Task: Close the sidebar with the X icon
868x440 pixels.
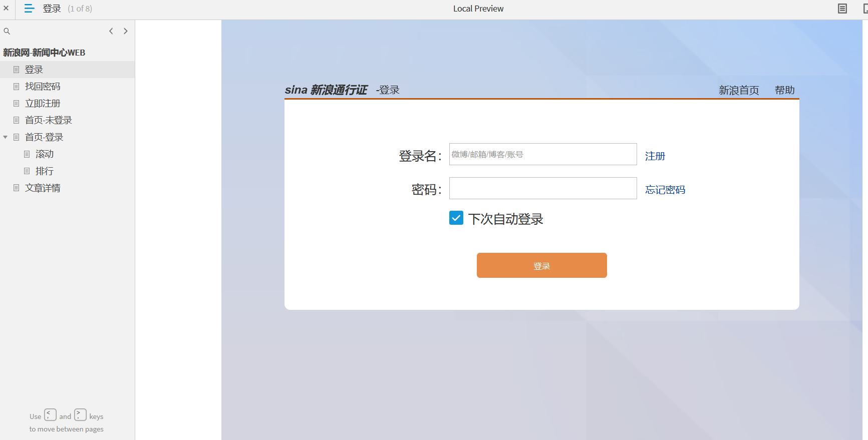Action: (x=6, y=8)
